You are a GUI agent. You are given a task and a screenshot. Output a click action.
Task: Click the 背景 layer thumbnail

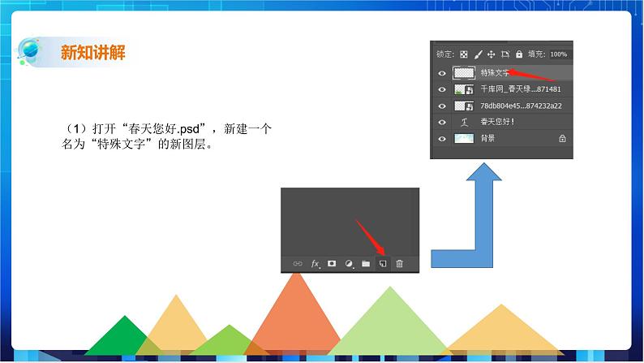pos(464,139)
